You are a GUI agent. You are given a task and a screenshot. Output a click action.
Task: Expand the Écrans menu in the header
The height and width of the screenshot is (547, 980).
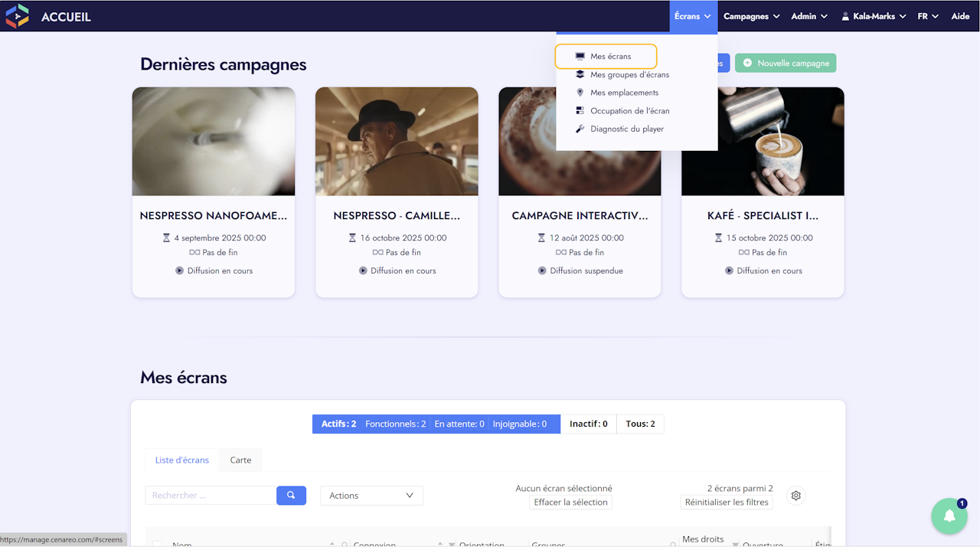(693, 16)
